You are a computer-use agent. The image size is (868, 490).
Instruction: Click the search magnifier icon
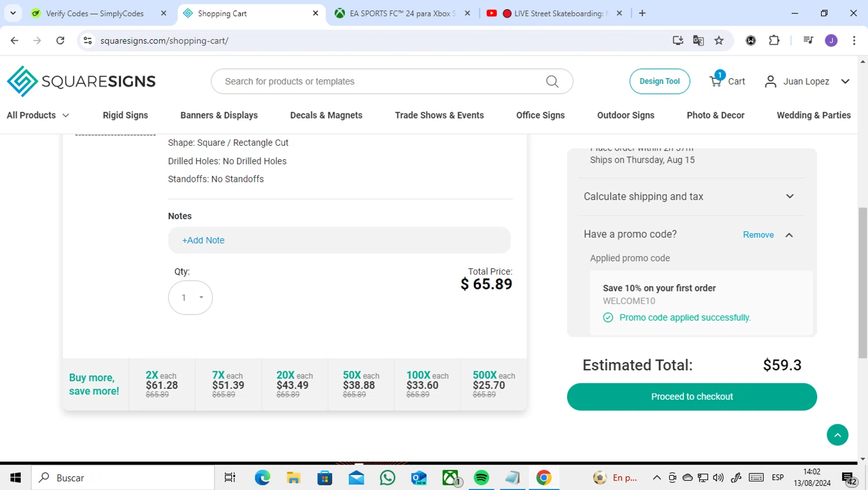click(552, 82)
